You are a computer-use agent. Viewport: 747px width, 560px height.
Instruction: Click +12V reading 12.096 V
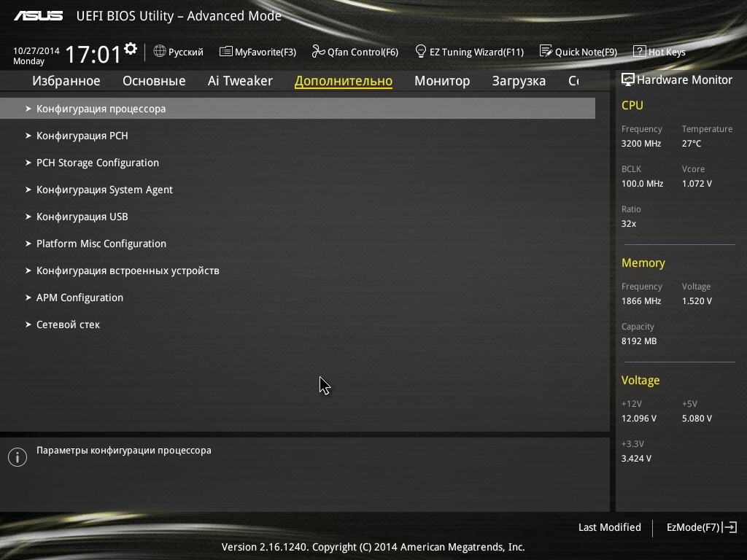pyautogui.click(x=639, y=418)
